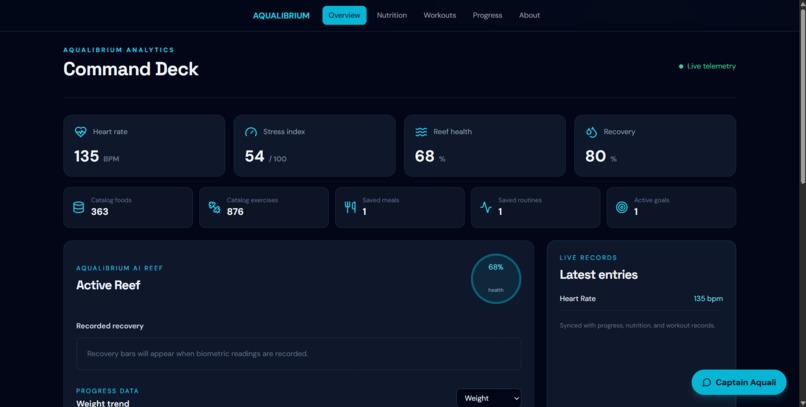806x407 pixels.
Task: Select the About tab
Action: [529, 15]
